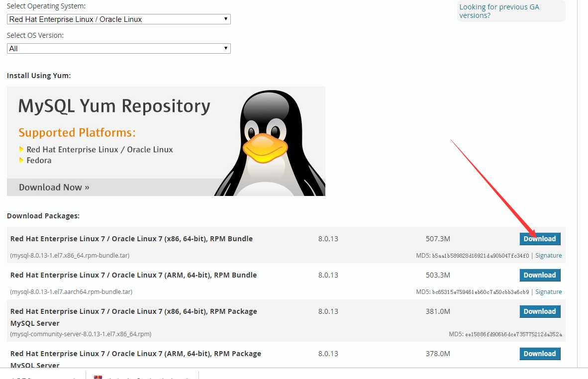Click version 8.0.13 in the 381.0M row
588x379 pixels.
328,311
